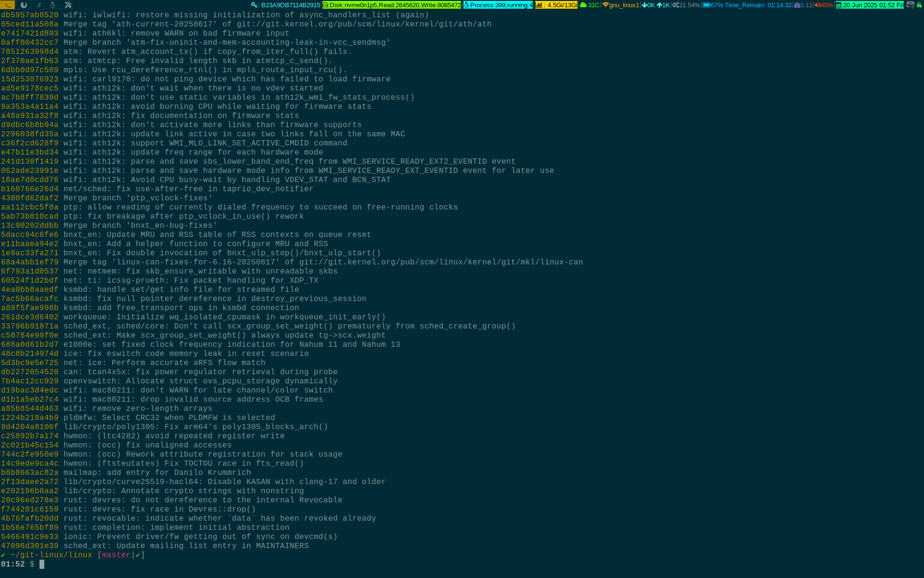This screenshot has height=578, width=924.
Task: Click Time_Remain battery status
Action: click(758, 5)
